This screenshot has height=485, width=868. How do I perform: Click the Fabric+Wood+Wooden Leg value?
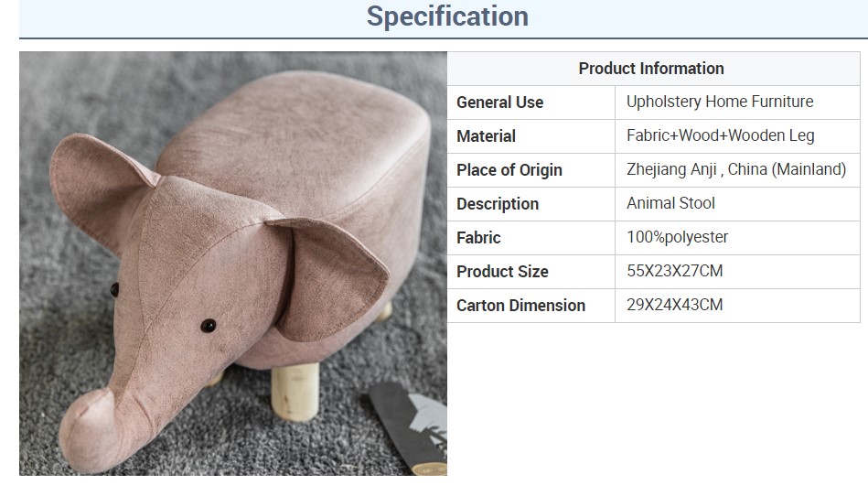click(720, 135)
